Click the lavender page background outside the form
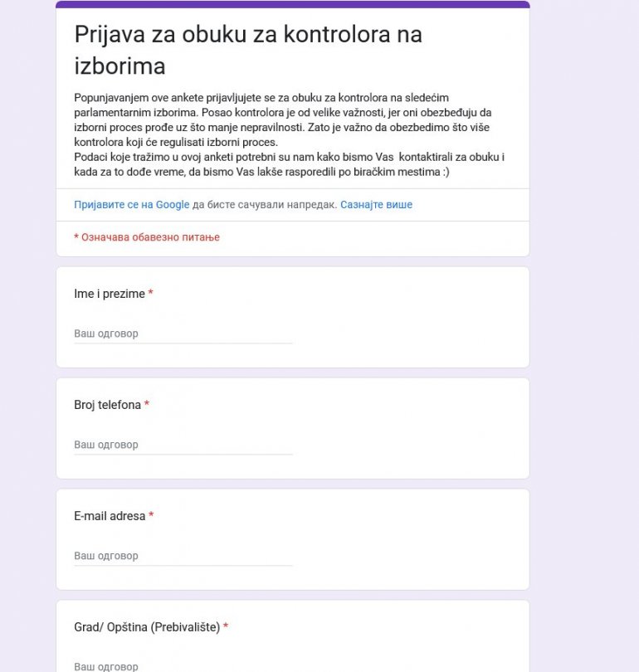Image resolution: width=639 pixels, height=672 pixels. [585, 332]
